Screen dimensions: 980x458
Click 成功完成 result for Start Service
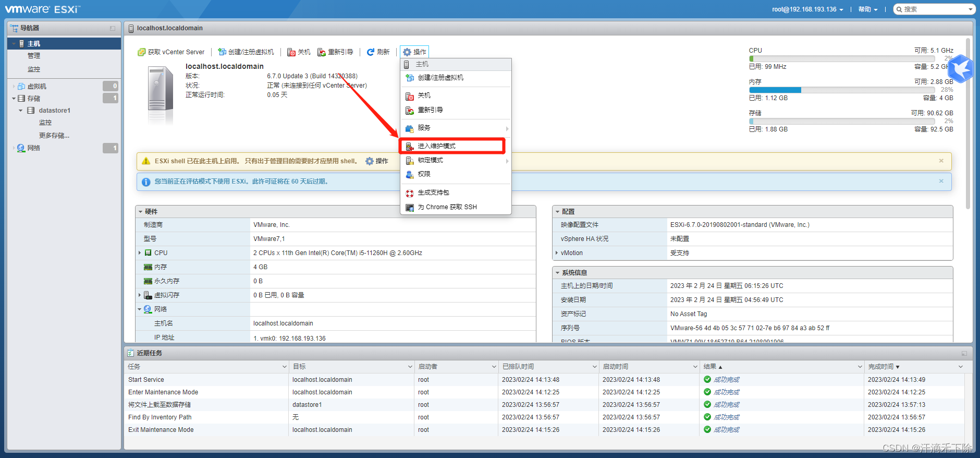click(726, 380)
